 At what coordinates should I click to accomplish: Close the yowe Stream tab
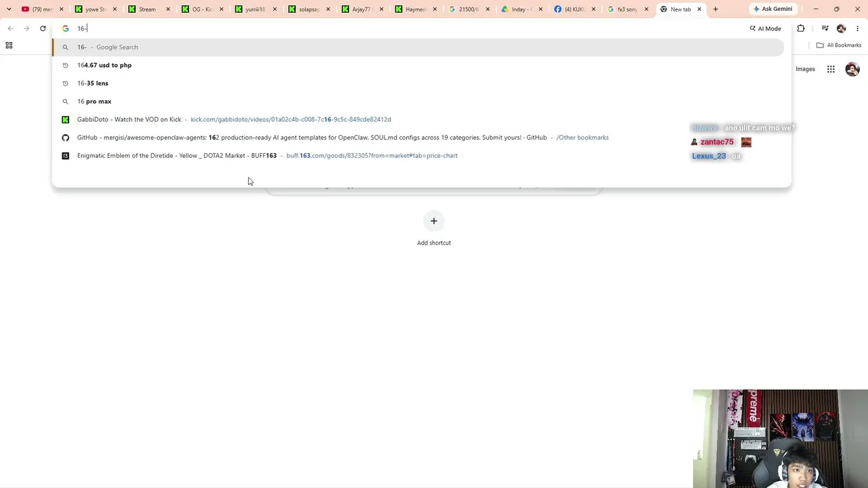pyautogui.click(x=115, y=9)
